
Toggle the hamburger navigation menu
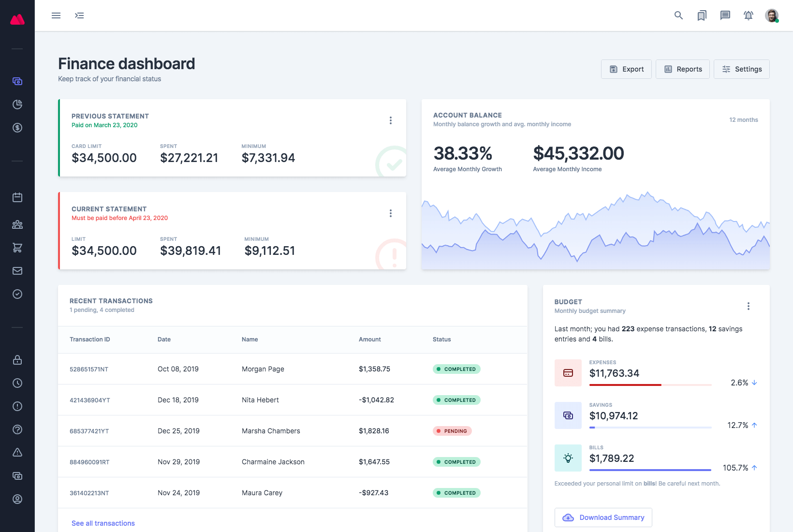click(x=56, y=15)
